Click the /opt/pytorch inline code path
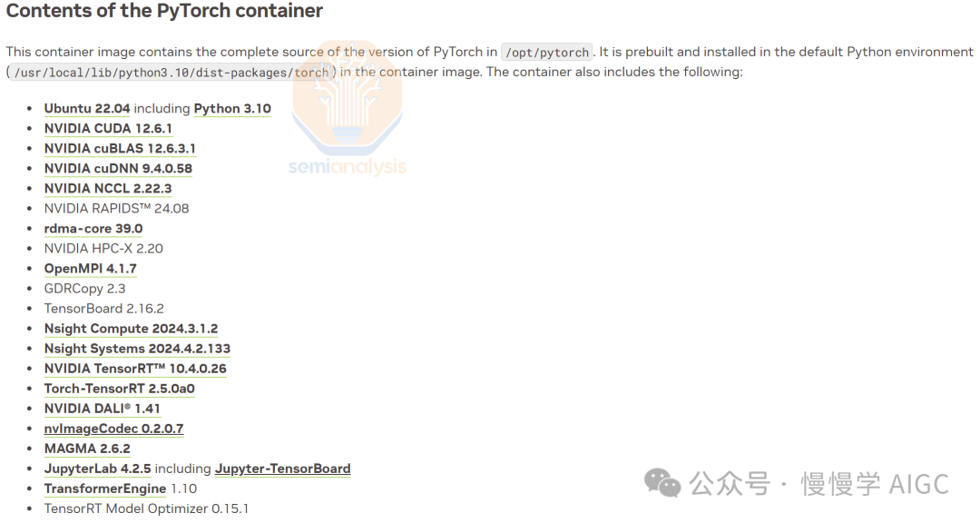This screenshot has width=980, height=523. 546,53
